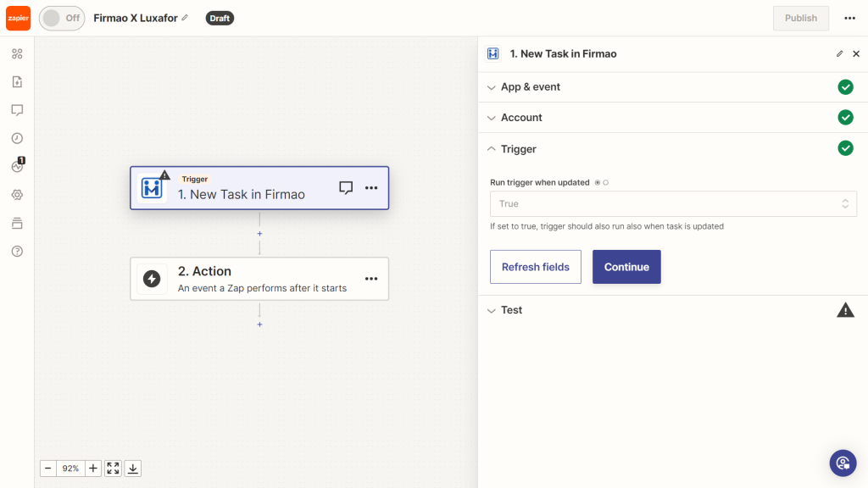Viewport: 868px width, 488px height.
Task: Open the top-right three-dot menu
Action: coord(850,18)
